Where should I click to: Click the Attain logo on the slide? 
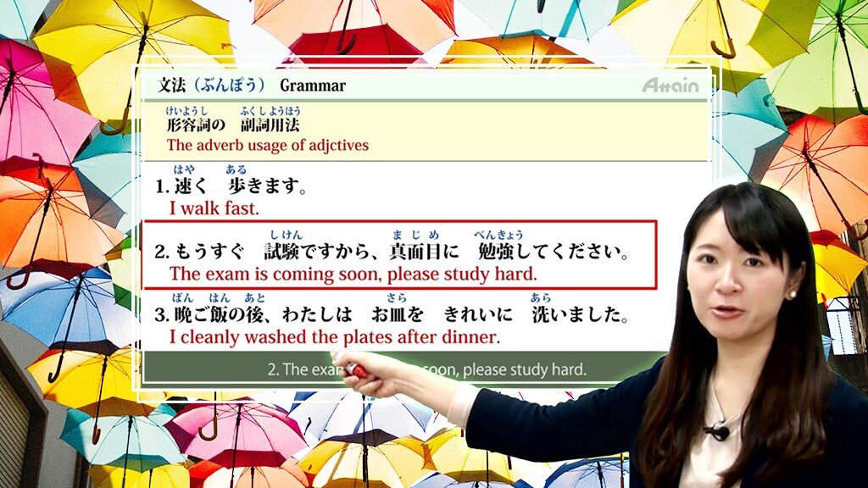(x=670, y=86)
